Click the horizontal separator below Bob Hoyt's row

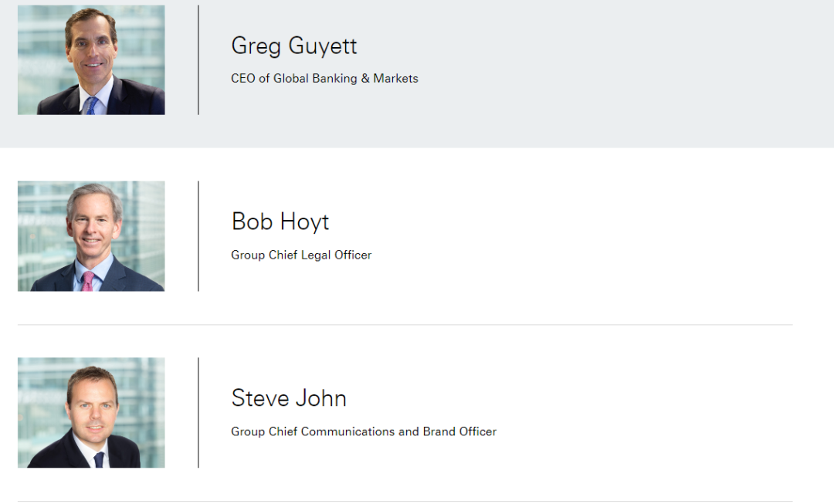coord(405,324)
